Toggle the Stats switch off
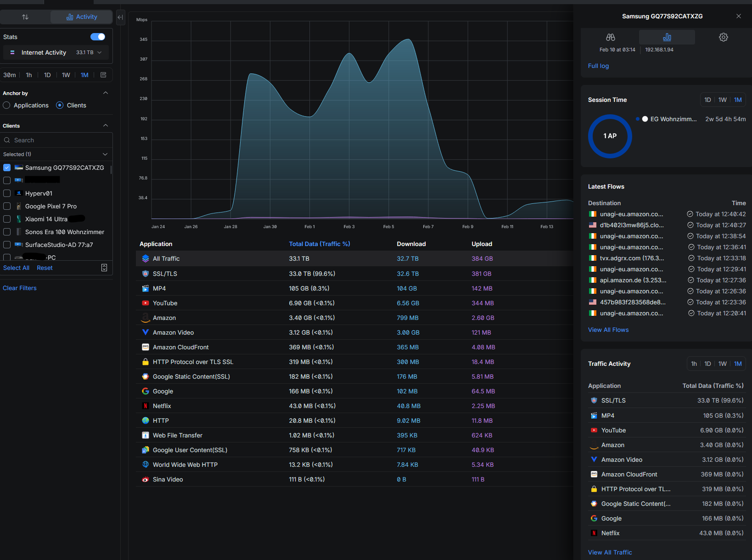Screen dimensions: 752x560 click(x=98, y=37)
